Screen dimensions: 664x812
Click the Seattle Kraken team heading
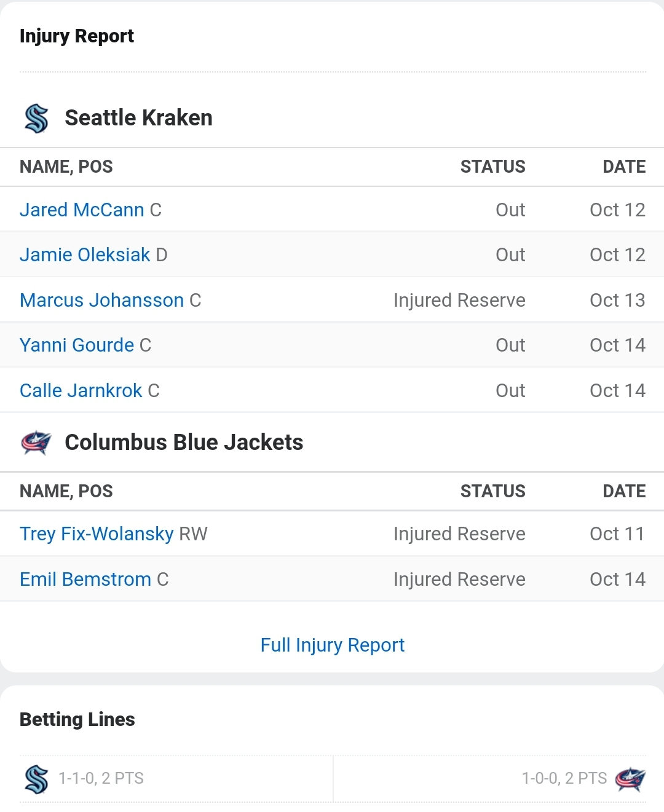138,118
